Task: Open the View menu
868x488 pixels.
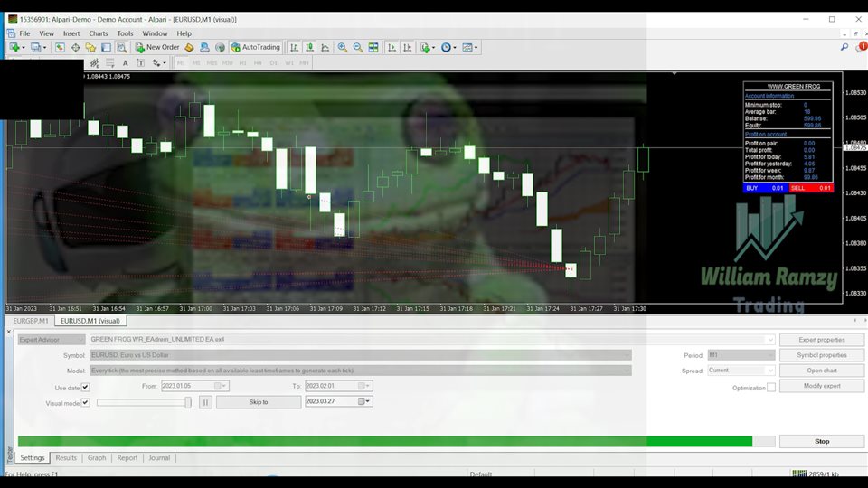Action: point(46,33)
